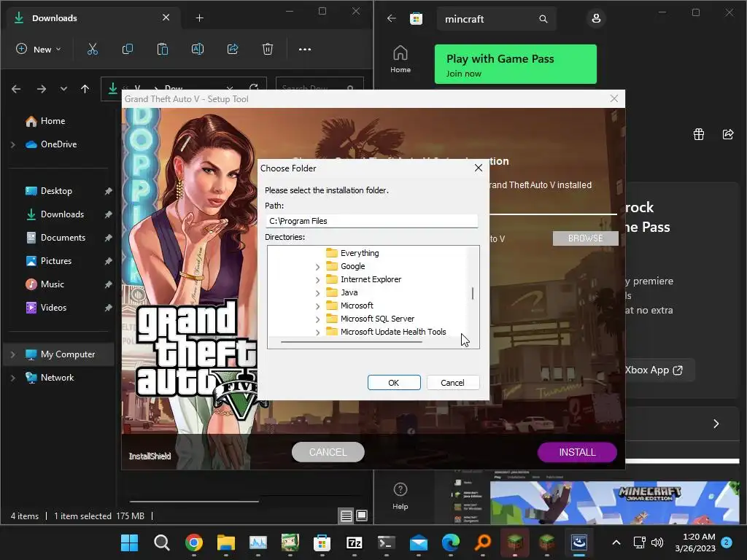Screen dimensions: 747x560
Task: Click the Paste clipboard icon in File Explorer
Action: pos(163,49)
